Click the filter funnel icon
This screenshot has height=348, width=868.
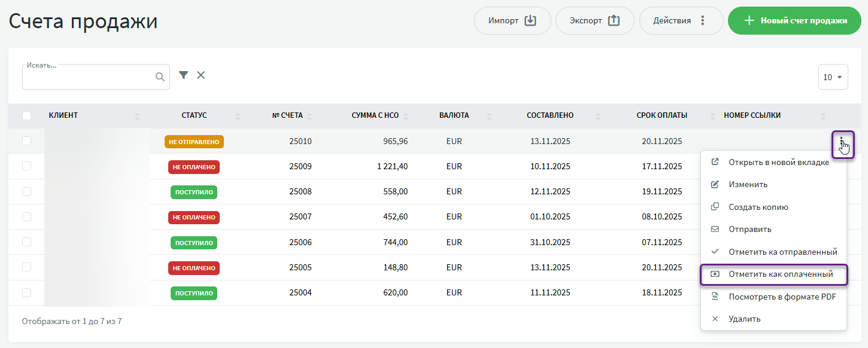184,75
